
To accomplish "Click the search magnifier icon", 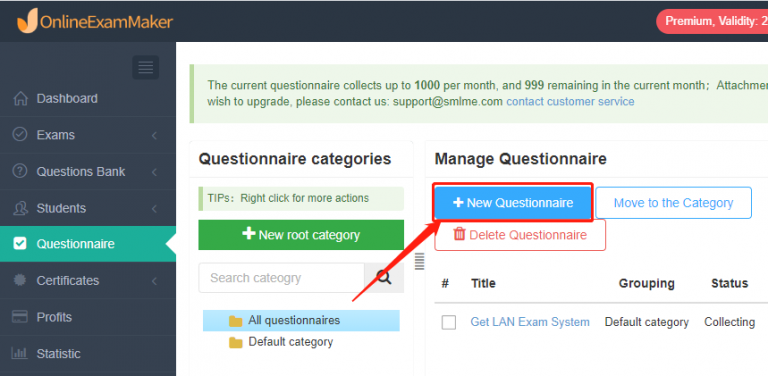I will point(384,278).
